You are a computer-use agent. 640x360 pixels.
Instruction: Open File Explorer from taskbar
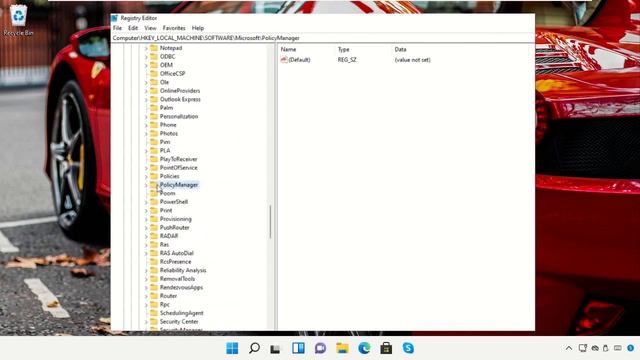coord(342,348)
